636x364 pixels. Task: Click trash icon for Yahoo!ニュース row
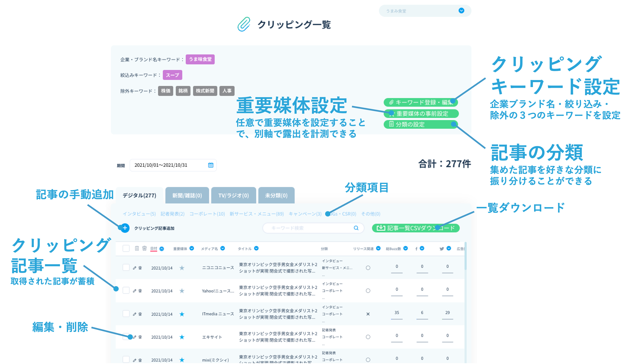tap(140, 291)
